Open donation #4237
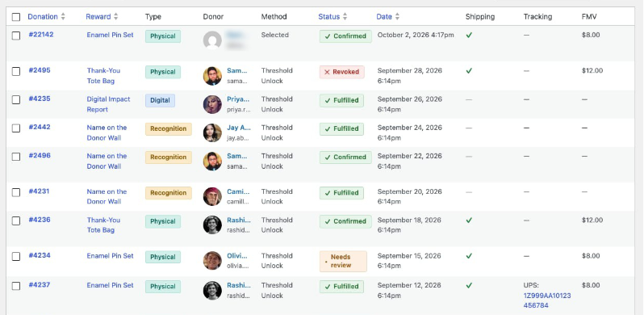644x315 pixels. pos(40,285)
